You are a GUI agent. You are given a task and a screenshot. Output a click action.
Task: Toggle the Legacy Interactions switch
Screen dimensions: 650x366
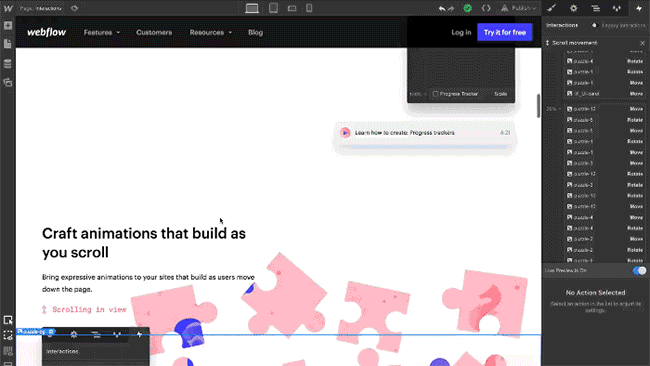(x=594, y=25)
